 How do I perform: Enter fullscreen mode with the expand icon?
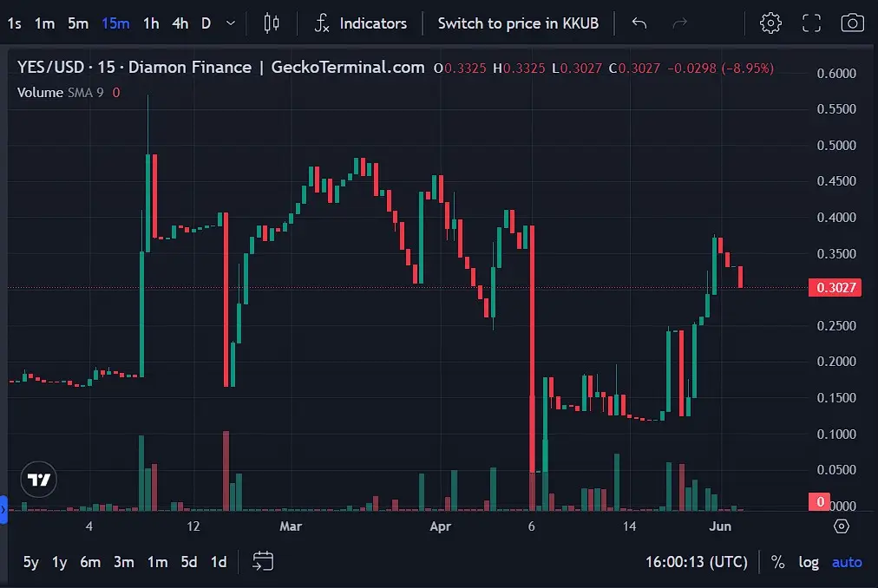pyautogui.click(x=811, y=23)
